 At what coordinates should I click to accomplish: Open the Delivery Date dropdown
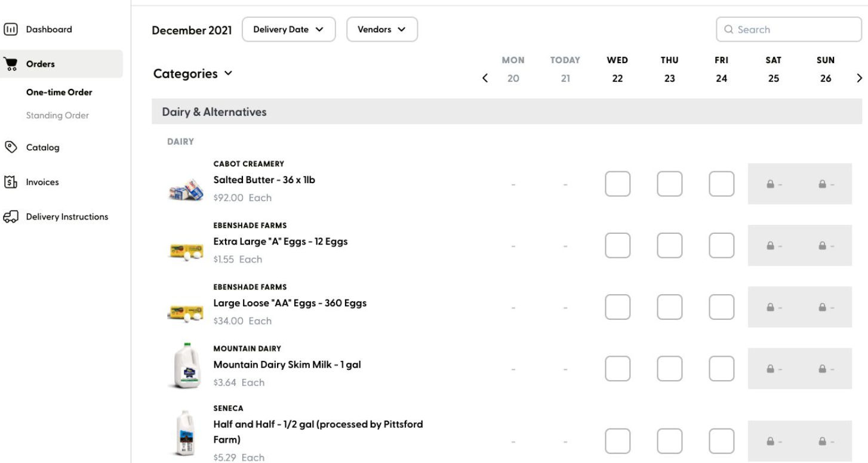(288, 29)
